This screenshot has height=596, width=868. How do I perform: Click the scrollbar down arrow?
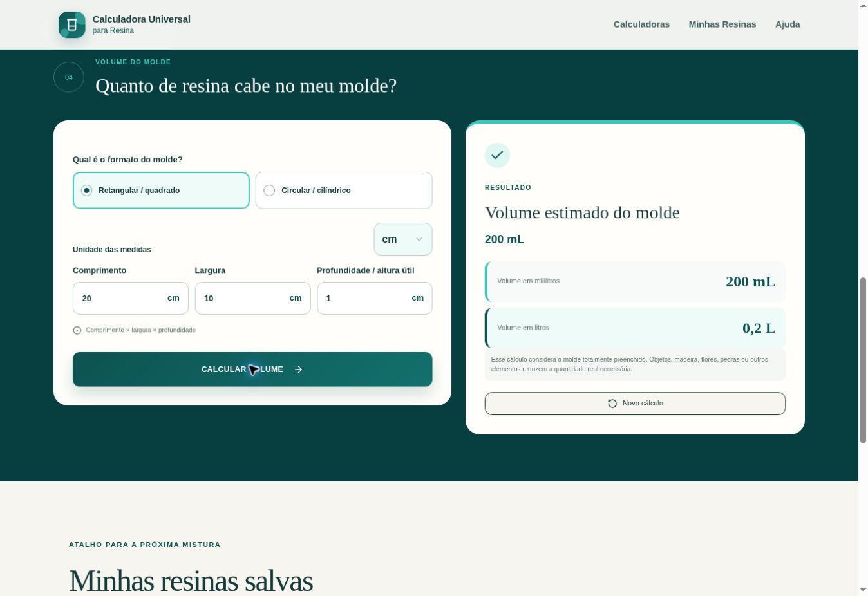tap(863, 590)
